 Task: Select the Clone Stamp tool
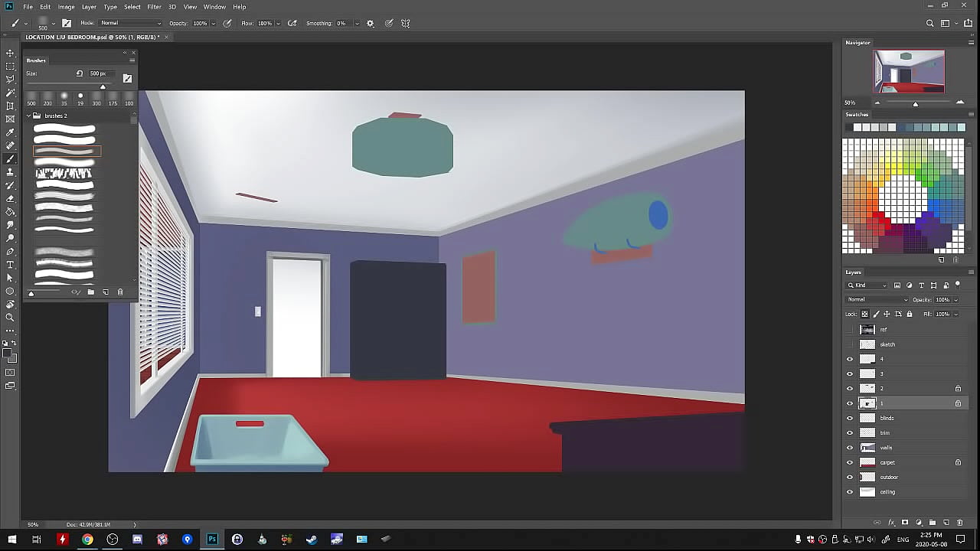tap(10, 172)
